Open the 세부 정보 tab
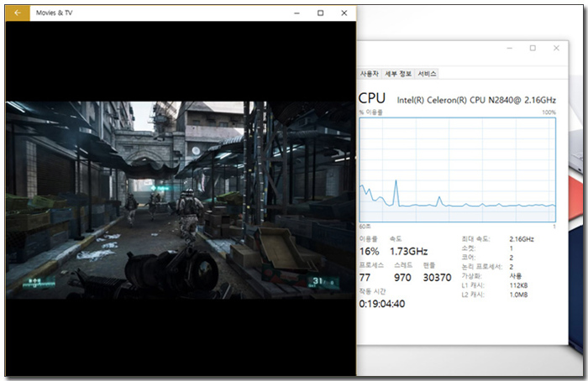This screenshot has height=381, width=588. click(x=398, y=74)
